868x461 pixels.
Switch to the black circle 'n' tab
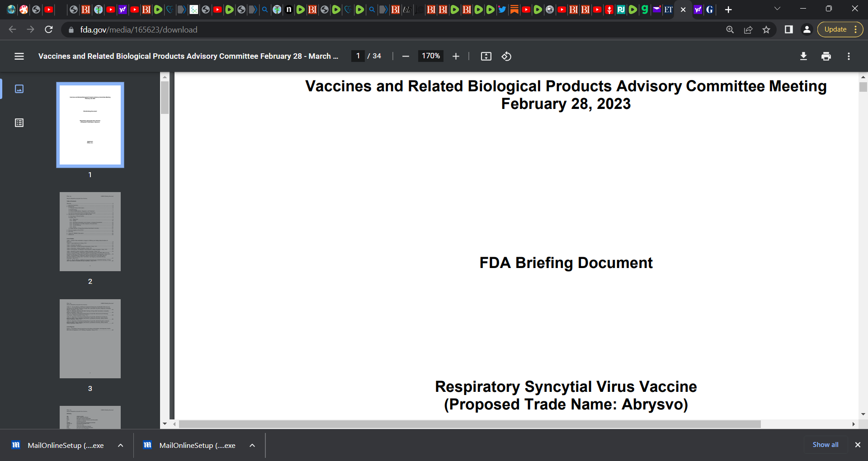(x=288, y=9)
